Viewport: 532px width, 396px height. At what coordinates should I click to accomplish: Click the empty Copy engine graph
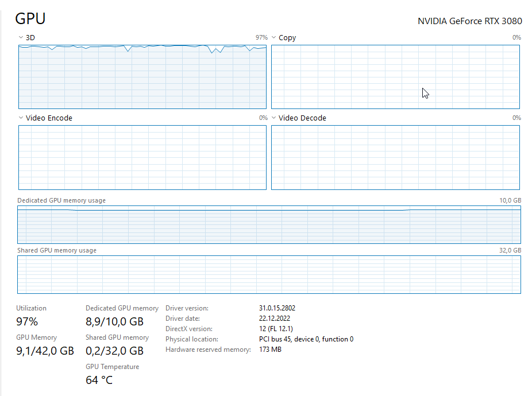[x=395, y=77]
